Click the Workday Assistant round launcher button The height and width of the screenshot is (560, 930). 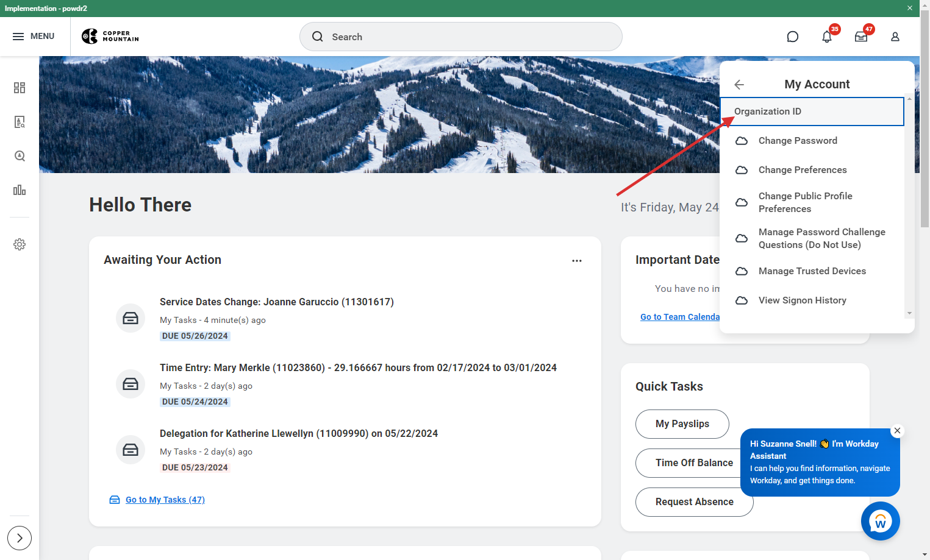(x=881, y=521)
